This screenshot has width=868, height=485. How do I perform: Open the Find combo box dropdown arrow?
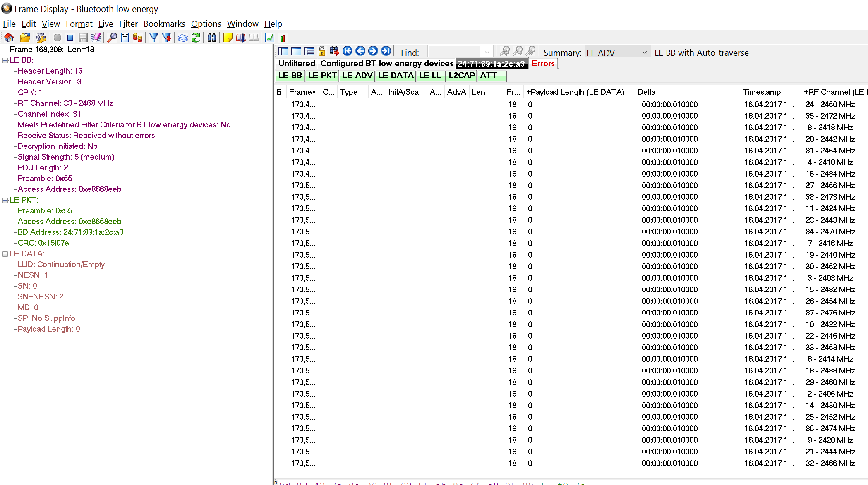pyautogui.click(x=487, y=53)
